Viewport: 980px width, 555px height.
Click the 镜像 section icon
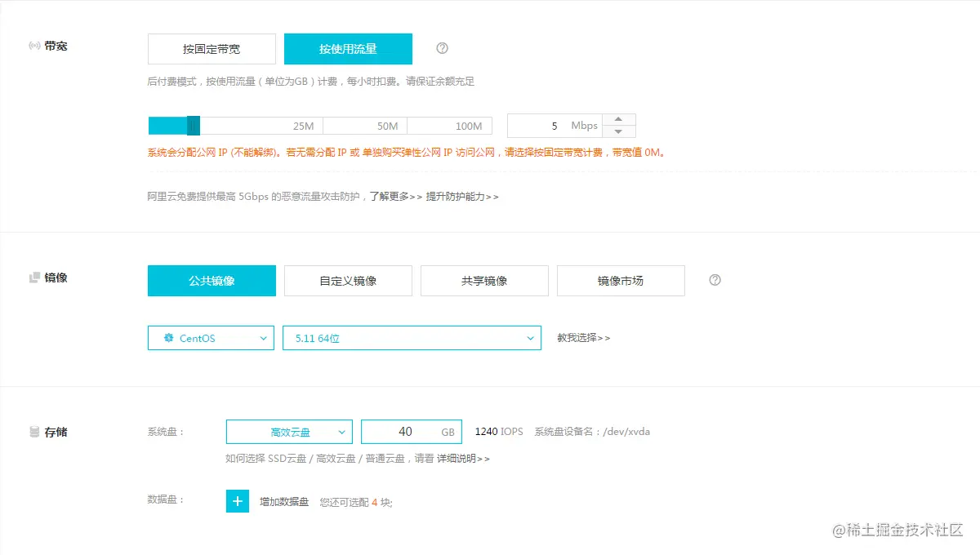click(34, 277)
